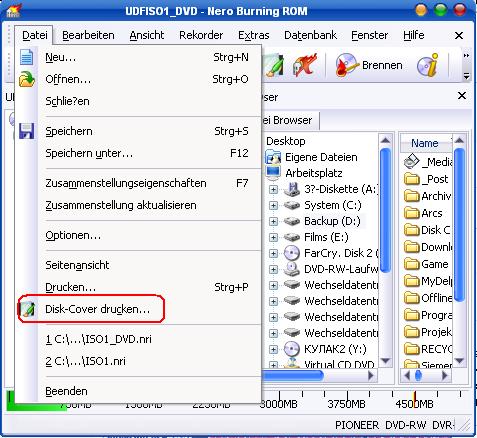Open the Bearbeiten menu

[x=88, y=35]
